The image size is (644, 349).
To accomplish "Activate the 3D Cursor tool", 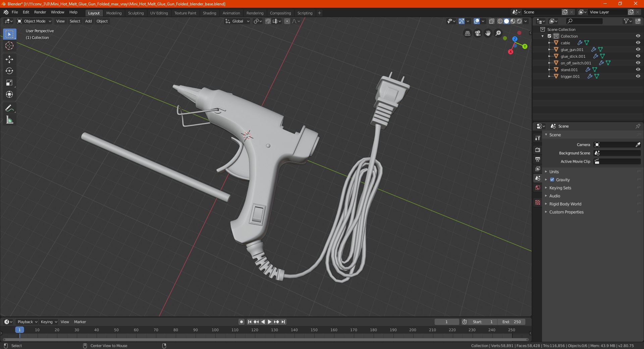I will (x=9, y=46).
